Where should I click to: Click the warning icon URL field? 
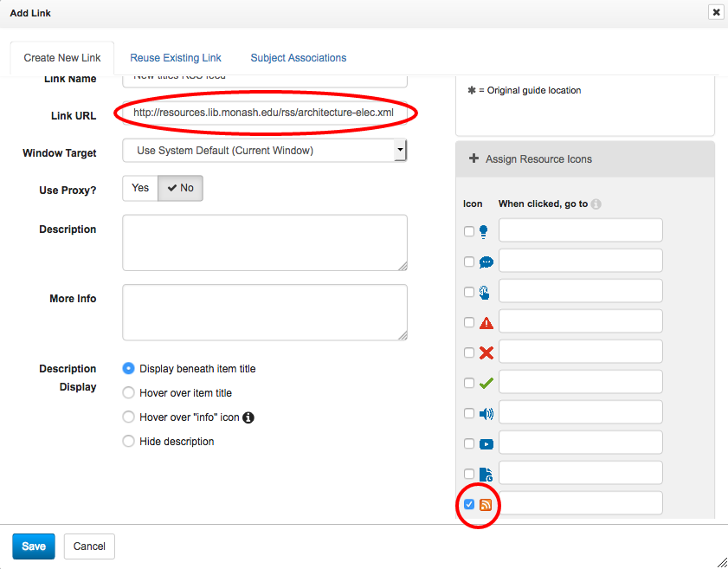point(580,321)
